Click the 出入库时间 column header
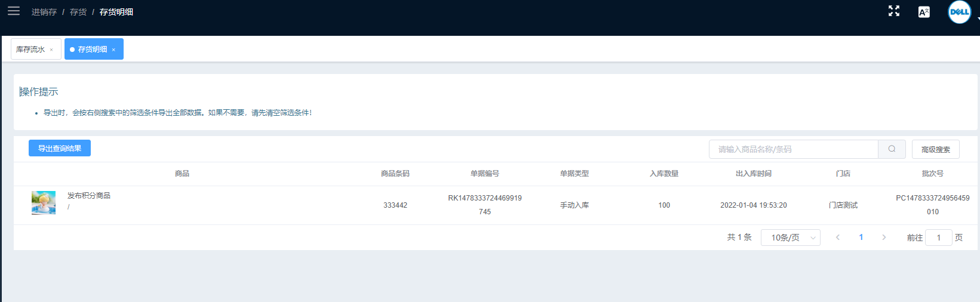This screenshot has width=980, height=302. [x=754, y=174]
